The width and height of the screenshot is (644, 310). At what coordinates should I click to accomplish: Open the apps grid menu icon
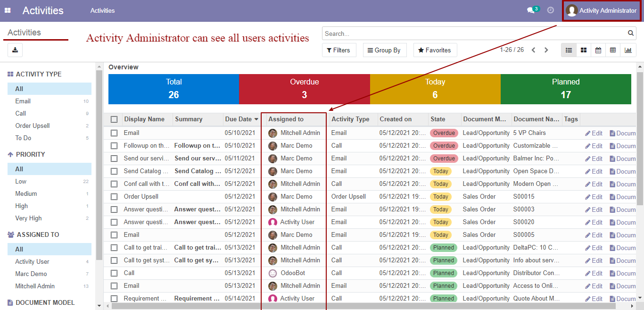coord(8,10)
